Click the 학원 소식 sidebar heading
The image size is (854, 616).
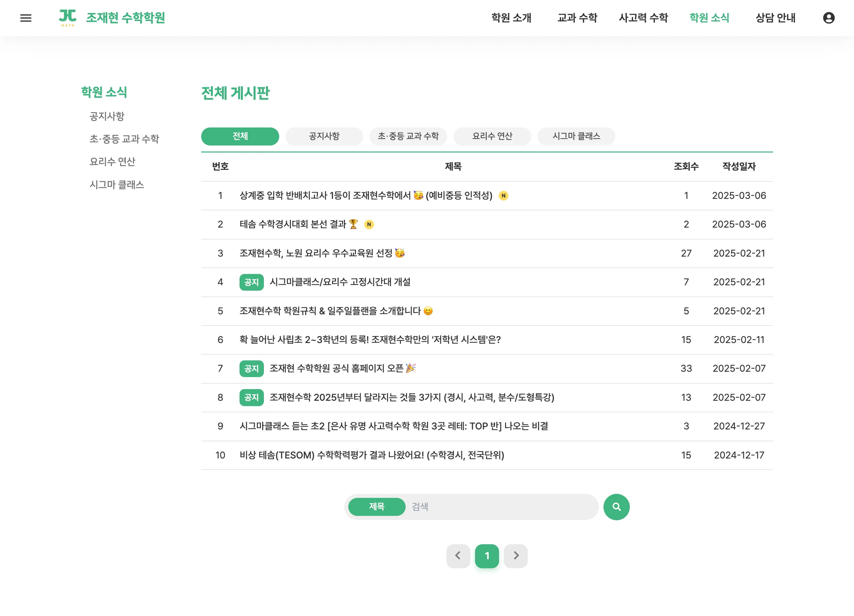pos(104,92)
